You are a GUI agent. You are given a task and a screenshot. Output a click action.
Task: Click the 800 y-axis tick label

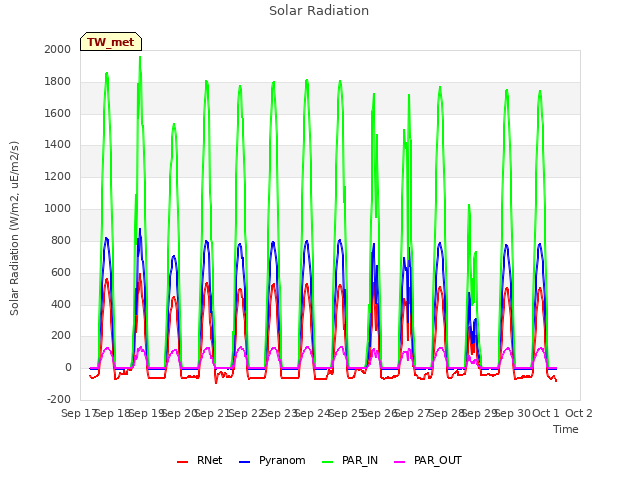[x=61, y=240]
